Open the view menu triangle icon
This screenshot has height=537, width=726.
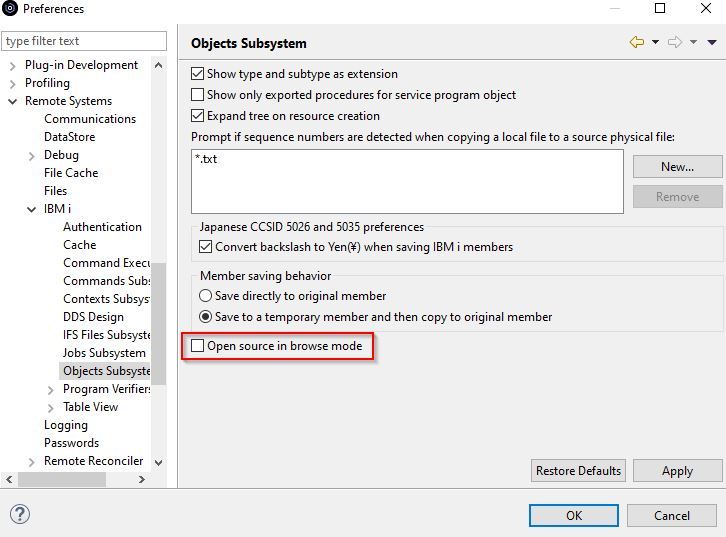(x=712, y=43)
